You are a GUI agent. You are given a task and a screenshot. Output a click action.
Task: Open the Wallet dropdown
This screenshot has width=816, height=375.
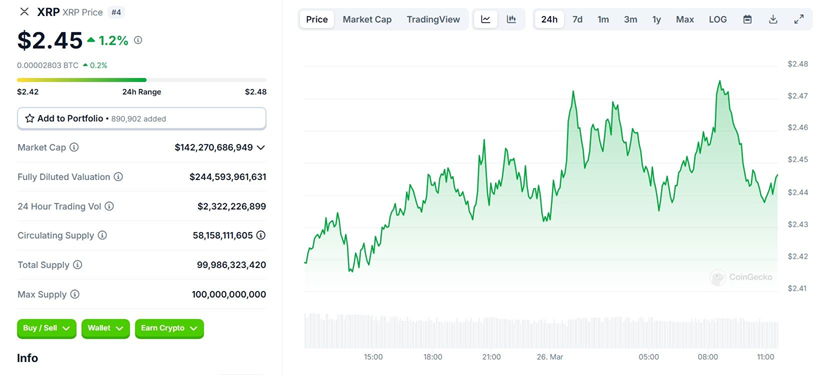pos(105,329)
